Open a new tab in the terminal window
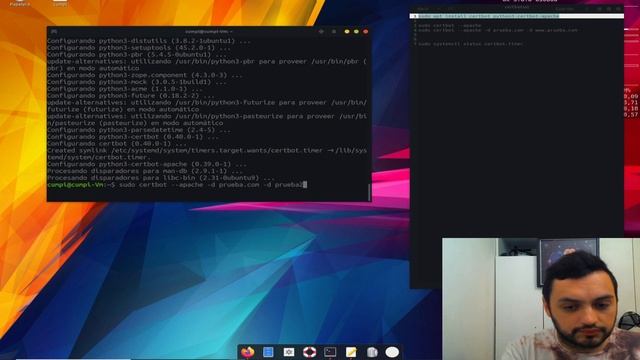The width and height of the screenshot is (640, 360). [x=54, y=31]
